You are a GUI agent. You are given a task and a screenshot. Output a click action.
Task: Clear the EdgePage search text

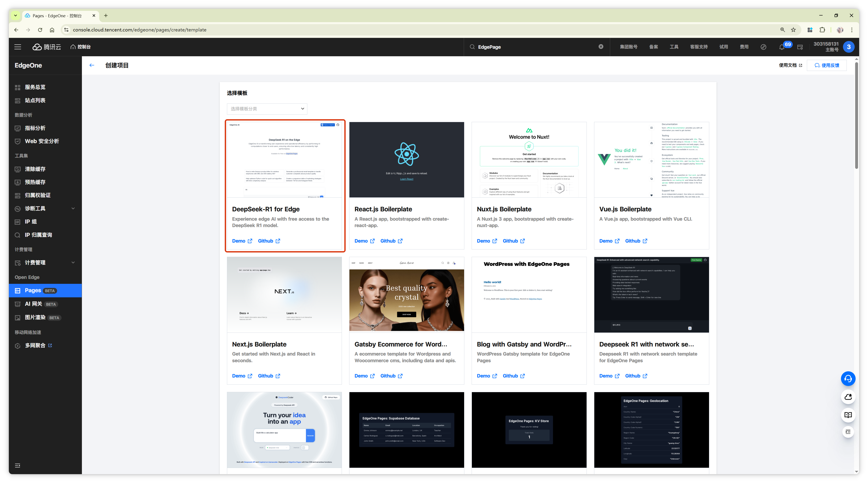(601, 47)
